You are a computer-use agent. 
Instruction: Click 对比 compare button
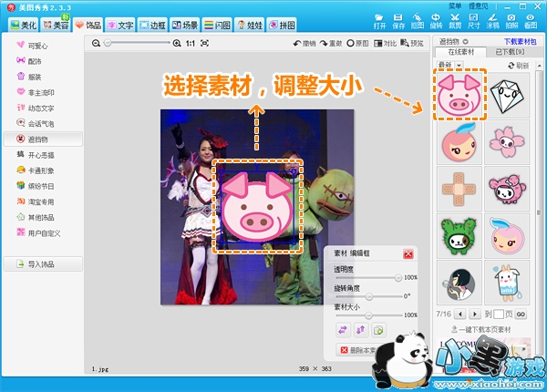coord(385,43)
